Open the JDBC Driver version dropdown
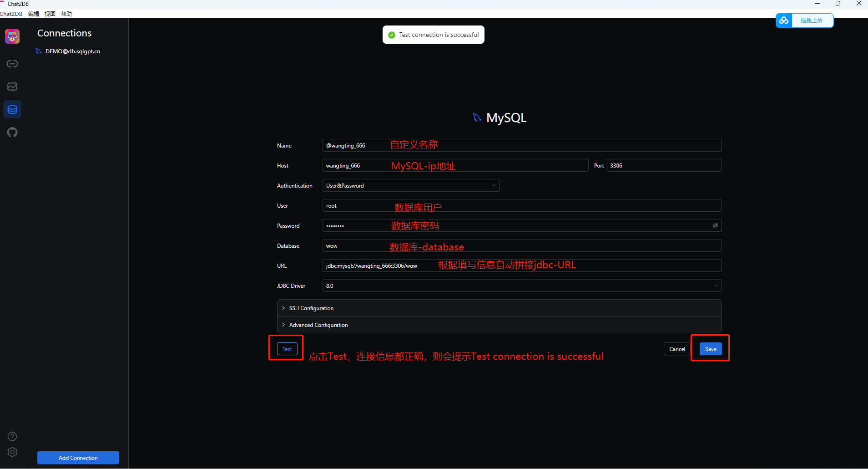The image size is (868, 469). coord(522,285)
